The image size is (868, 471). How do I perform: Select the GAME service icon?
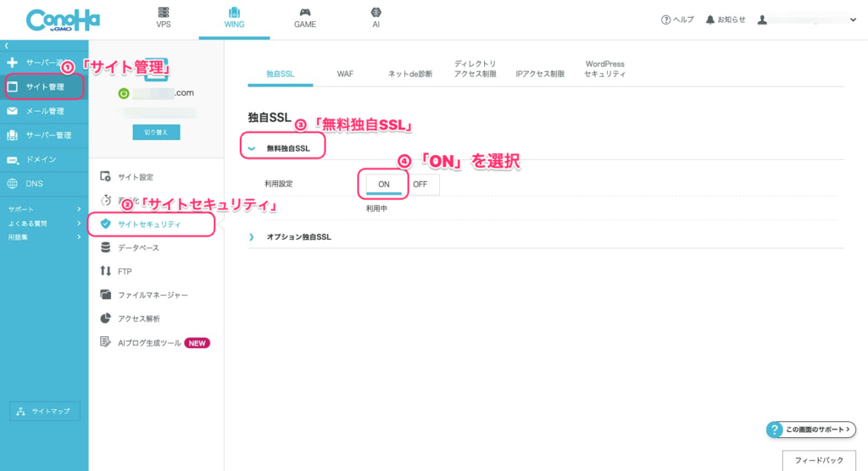[305, 13]
